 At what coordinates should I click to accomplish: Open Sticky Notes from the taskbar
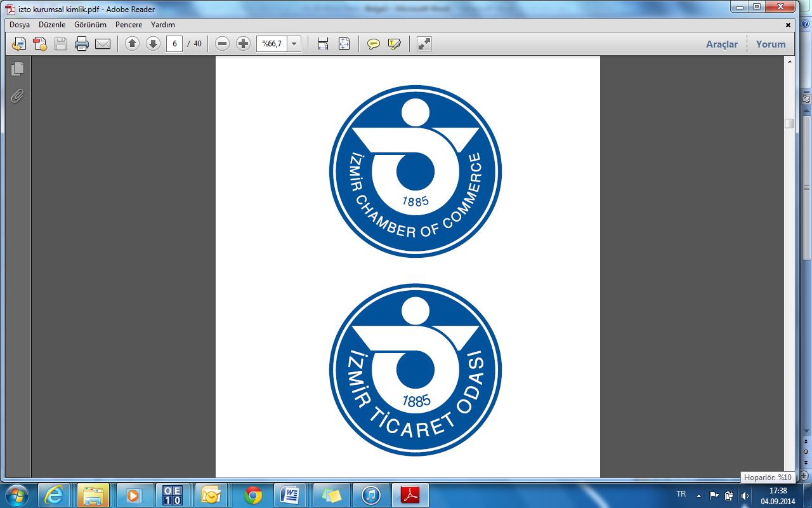click(x=332, y=495)
